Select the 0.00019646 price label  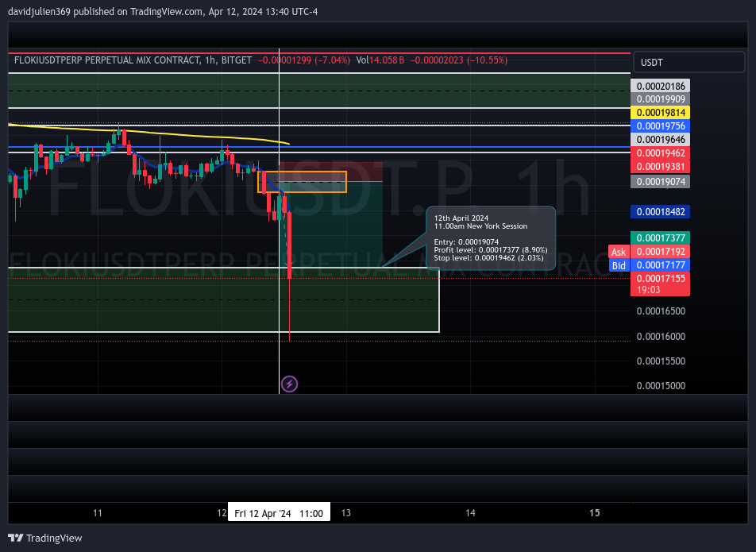coord(660,140)
